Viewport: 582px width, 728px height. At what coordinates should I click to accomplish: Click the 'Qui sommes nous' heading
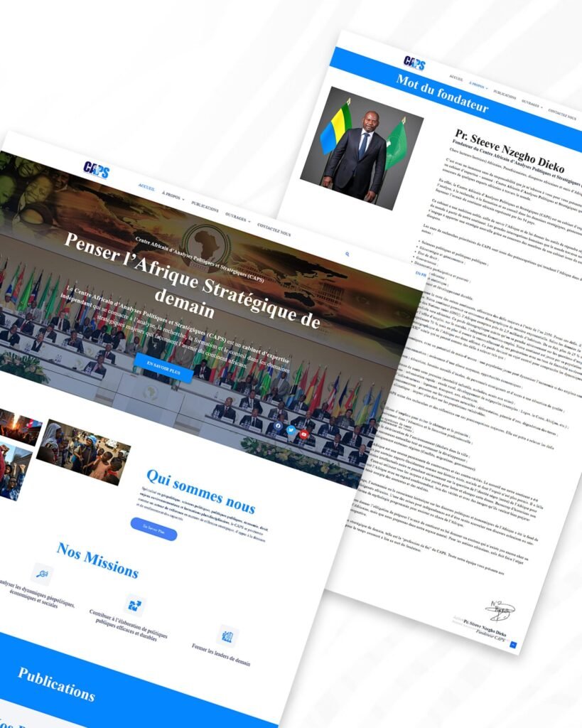[x=200, y=492]
